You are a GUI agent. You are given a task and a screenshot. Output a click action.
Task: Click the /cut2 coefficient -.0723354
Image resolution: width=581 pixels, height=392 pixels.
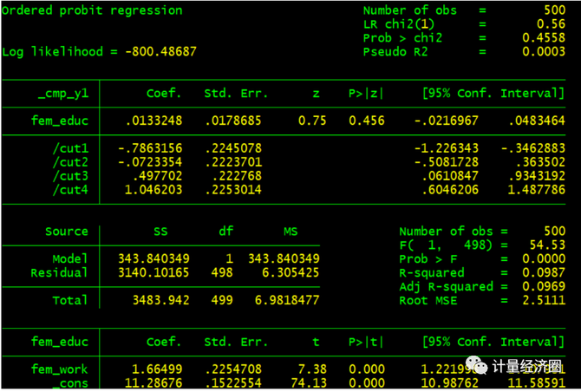[150, 162]
